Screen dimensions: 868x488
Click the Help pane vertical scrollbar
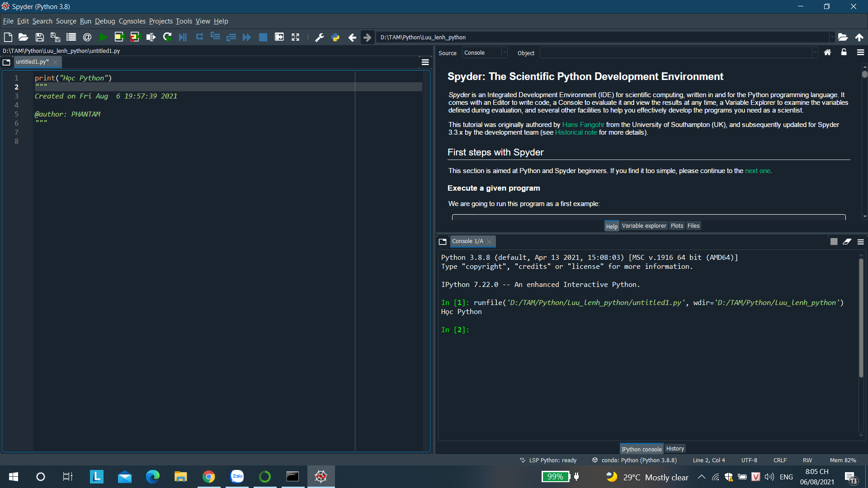(x=864, y=141)
